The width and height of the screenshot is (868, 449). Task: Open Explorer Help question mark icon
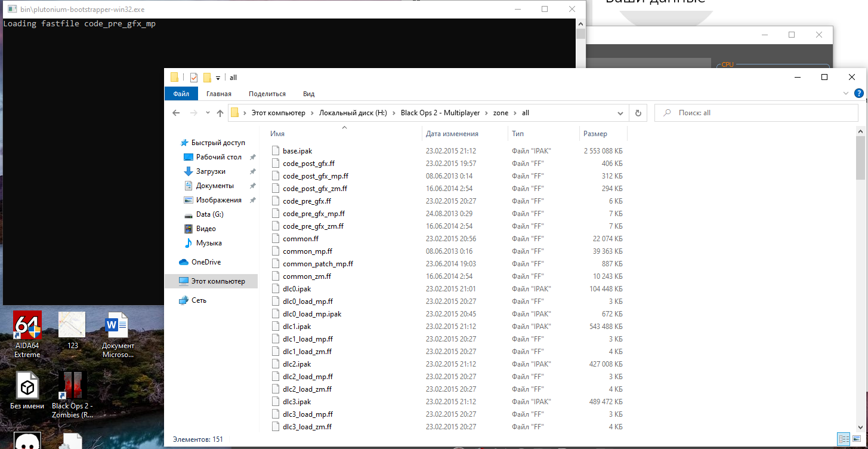click(858, 94)
